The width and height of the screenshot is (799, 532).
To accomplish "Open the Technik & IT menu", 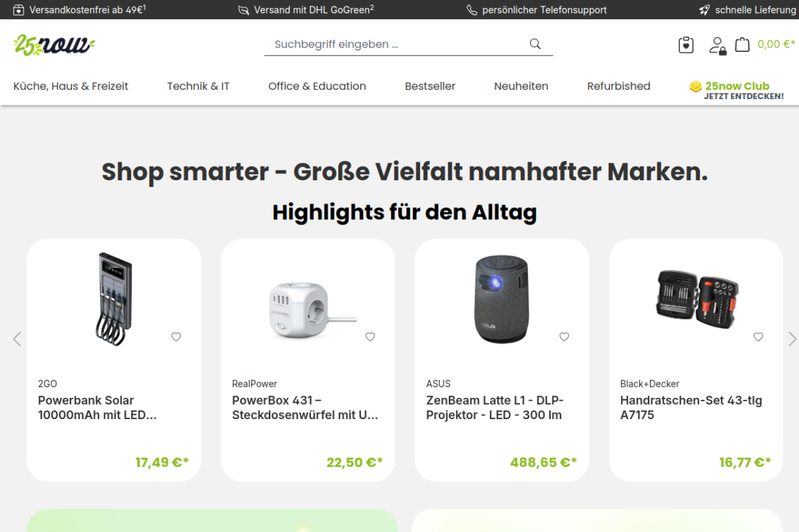I will pyautogui.click(x=198, y=86).
